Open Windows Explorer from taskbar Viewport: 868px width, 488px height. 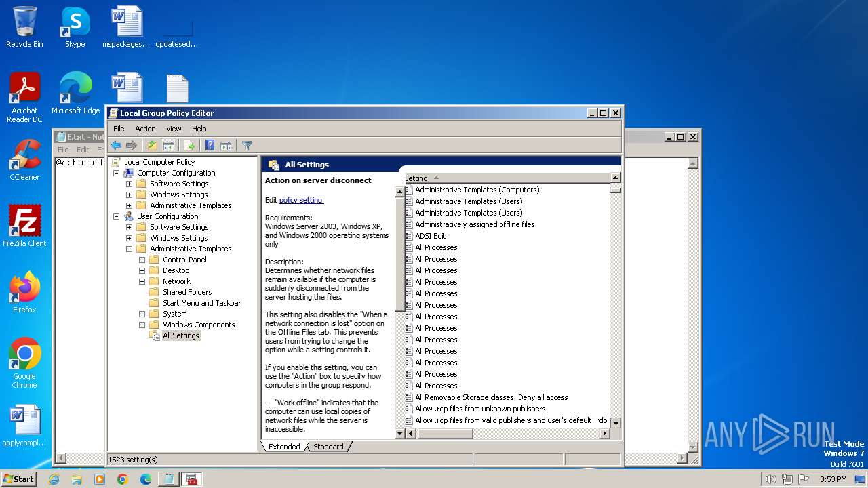77,479
